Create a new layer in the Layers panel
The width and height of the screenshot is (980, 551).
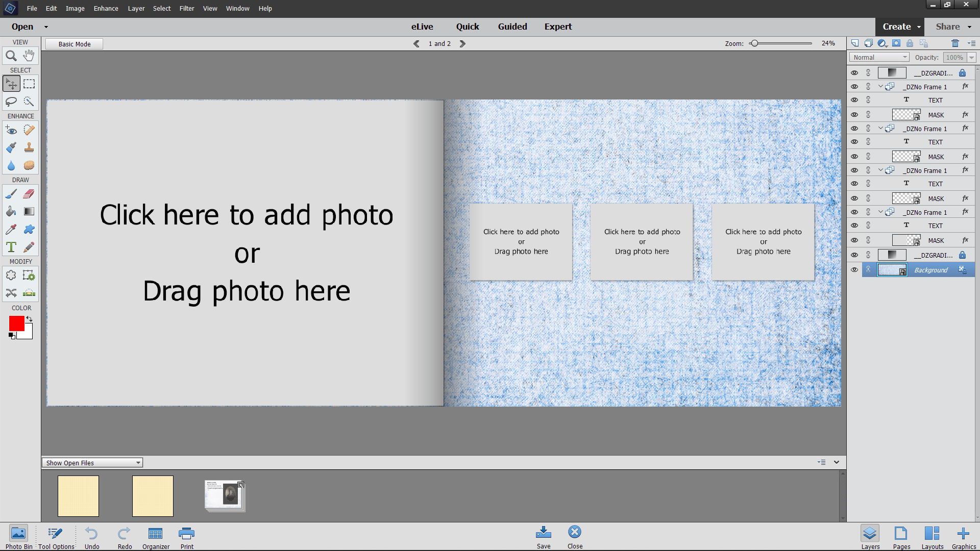coord(855,43)
